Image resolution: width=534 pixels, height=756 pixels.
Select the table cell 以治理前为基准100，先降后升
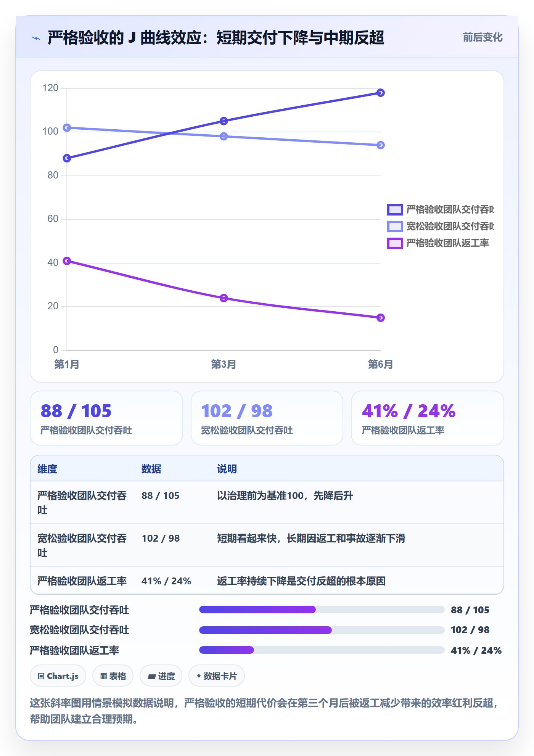pyautogui.click(x=285, y=495)
